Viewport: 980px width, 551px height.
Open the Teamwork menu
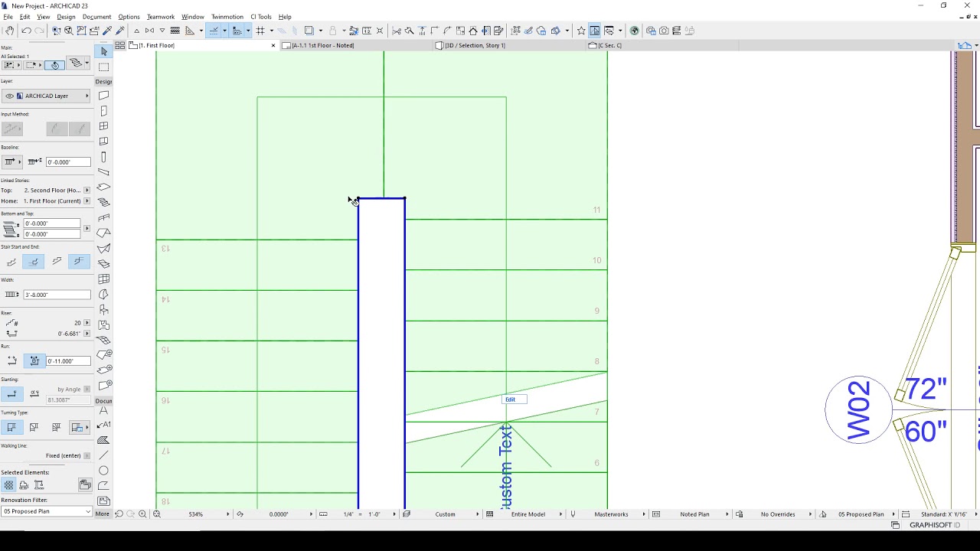[161, 17]
